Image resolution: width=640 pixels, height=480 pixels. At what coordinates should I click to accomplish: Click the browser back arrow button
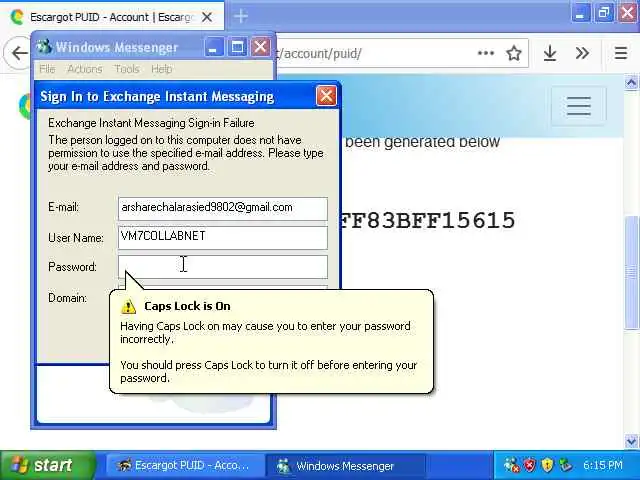19,53
